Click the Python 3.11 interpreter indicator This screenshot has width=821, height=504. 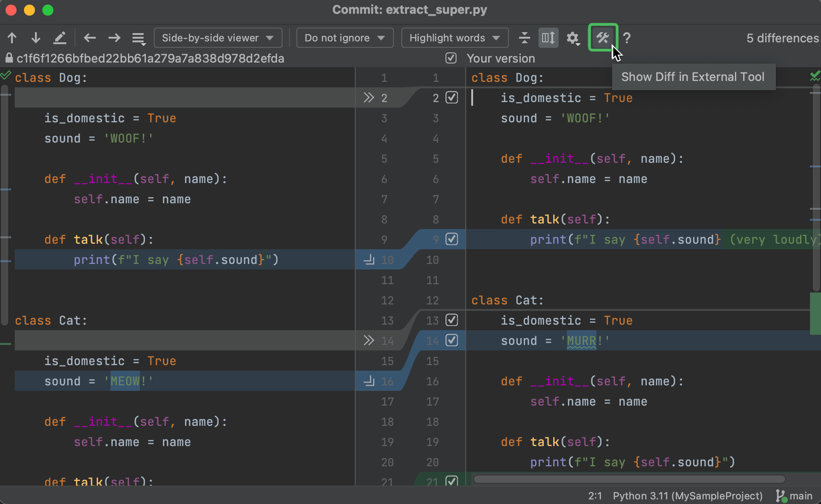coord(687,496)
